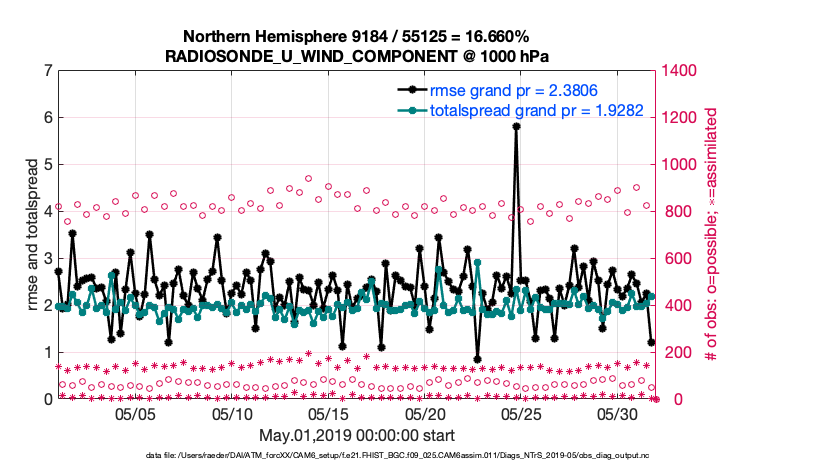The image size is (830, 470).
Task: Click the 05/10 x-axis tick label
Action: (x=232, y=414)
